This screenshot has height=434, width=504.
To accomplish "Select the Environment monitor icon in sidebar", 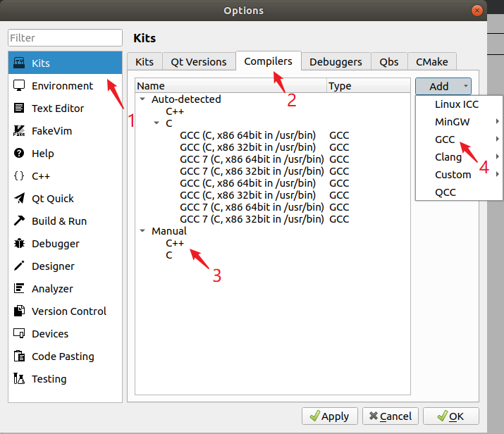I will (x=19, y=86).
